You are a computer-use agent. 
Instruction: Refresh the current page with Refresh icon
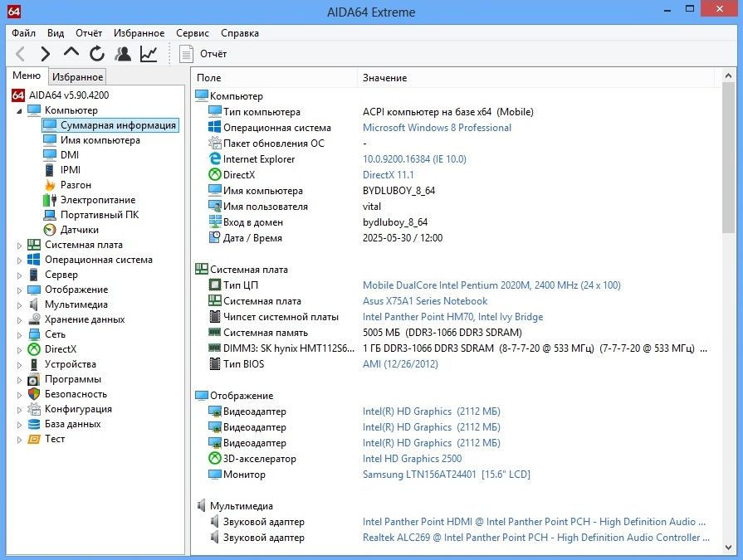click(x=97, y=53)
